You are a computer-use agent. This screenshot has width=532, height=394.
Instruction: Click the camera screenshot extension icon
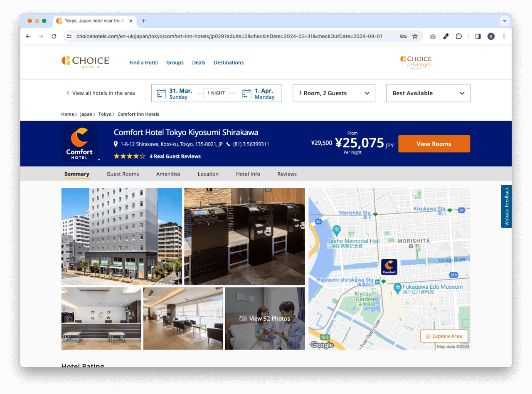pyautogui.click(x=433, y=36)
